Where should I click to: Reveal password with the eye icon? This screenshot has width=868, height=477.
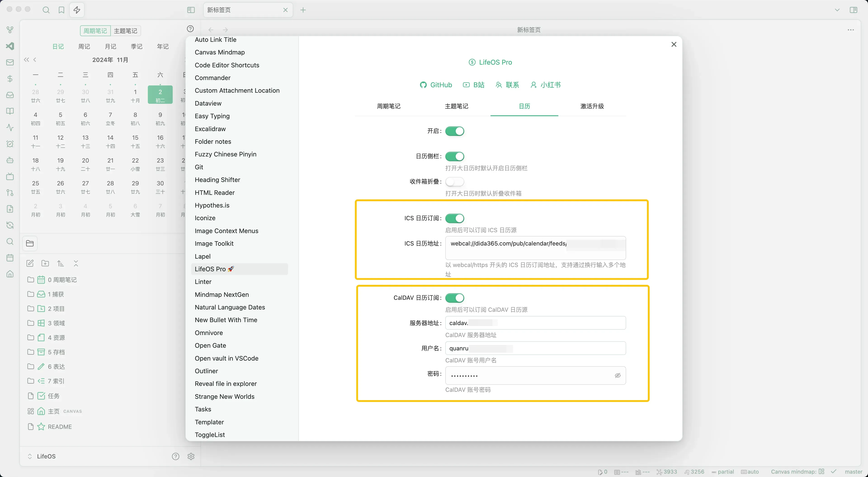[617, 375]
